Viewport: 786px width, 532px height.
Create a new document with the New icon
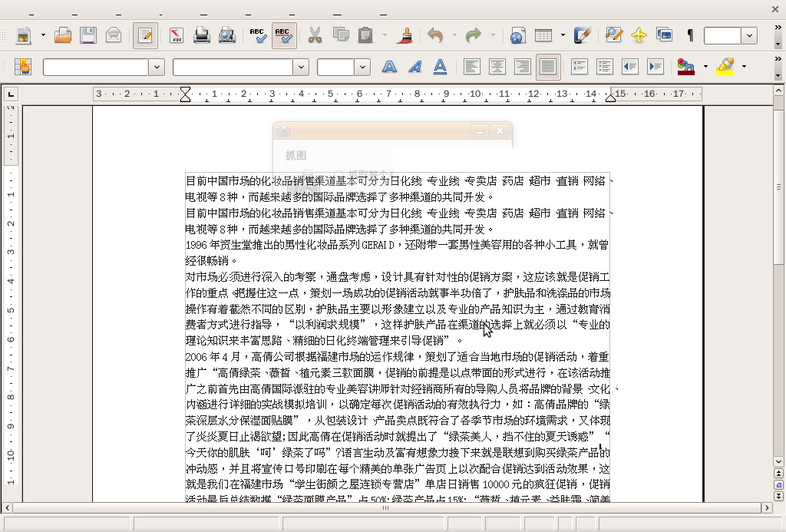(23, 35)
